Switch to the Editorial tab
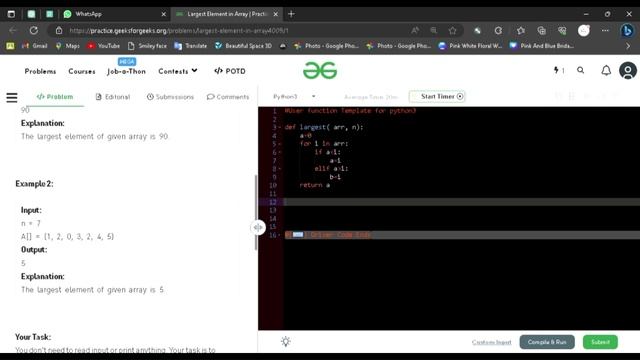Screen dimensions: 640x360 pos(113,97)
